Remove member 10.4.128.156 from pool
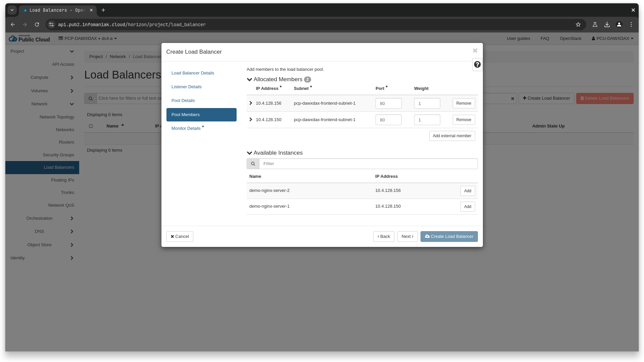Screen dimensions: 644x362 point(464,103)
